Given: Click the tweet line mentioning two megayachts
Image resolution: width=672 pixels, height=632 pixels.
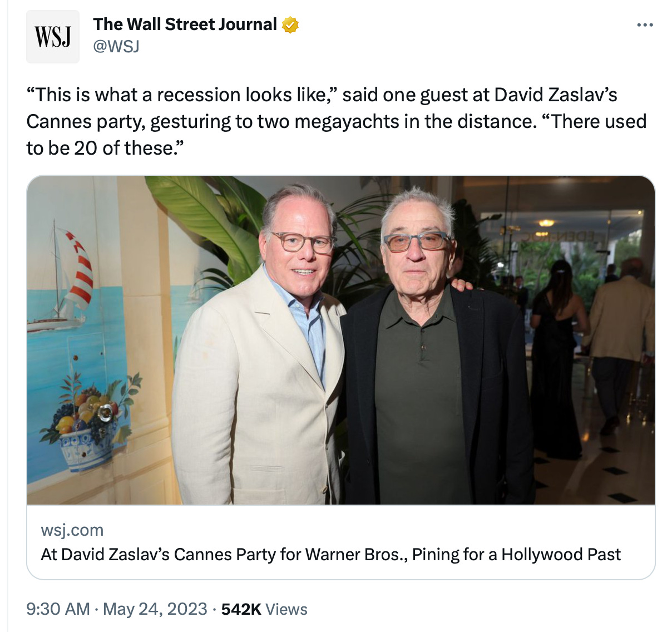Looking at the screenshot, I should (x=336, y=121).
